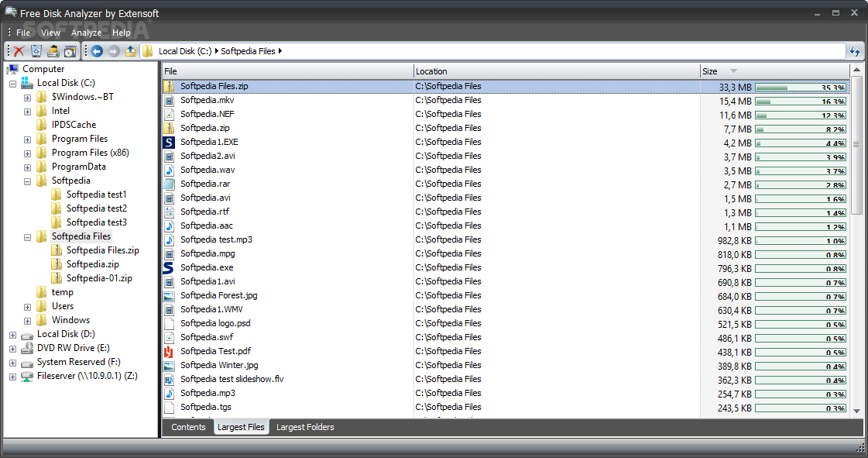Click the disk cleanup toolbar icon

pyautogui.click(x=53, y=51)
